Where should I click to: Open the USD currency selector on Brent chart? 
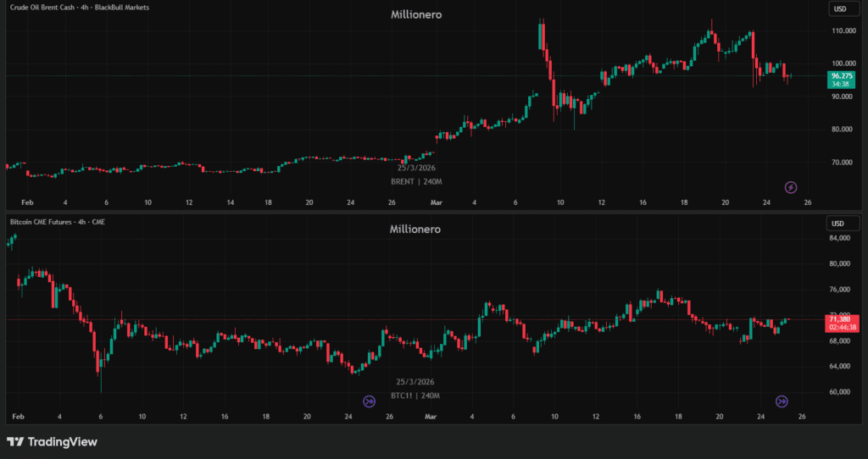tap(840, 9)
